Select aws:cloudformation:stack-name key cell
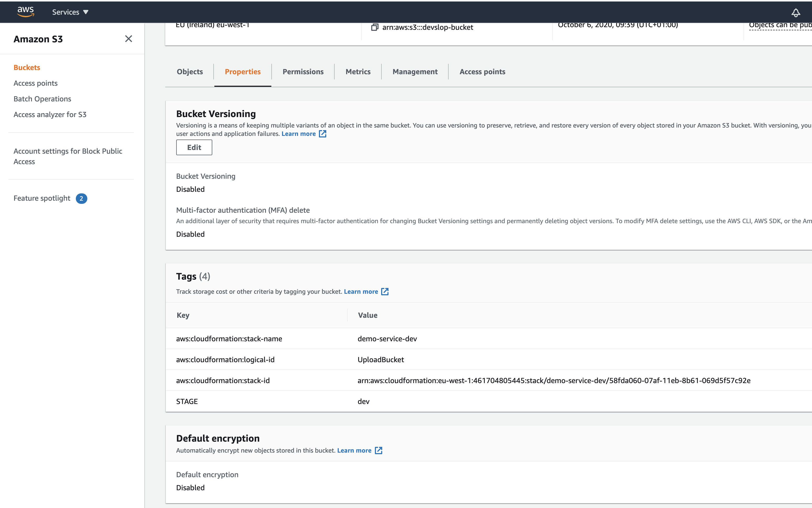The image size is (812, 508). [x=229, y=339]
